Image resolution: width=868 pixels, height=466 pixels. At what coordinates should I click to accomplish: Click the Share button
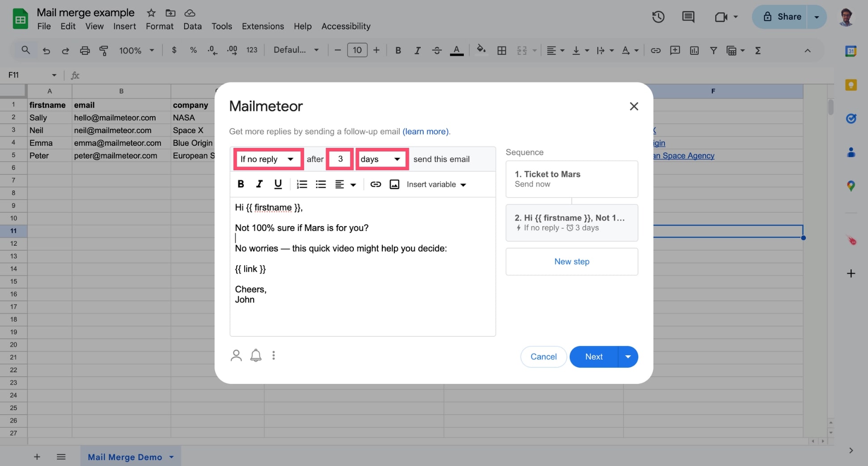(x=782, y=17)
